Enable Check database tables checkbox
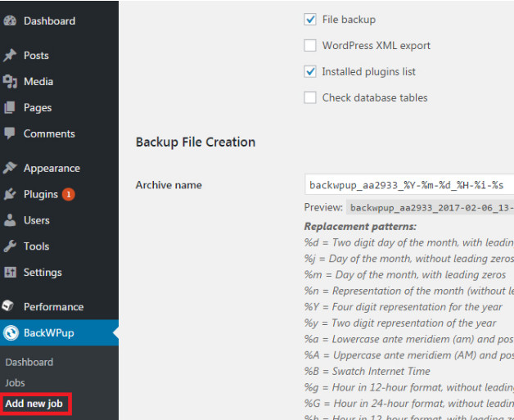This screenshot has height=420, width=514. [x=309, y=97]
